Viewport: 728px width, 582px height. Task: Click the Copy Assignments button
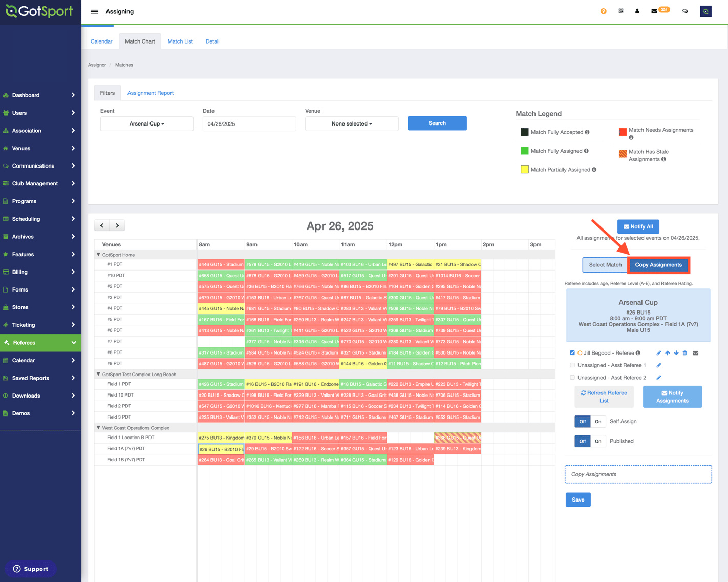[x=658, y=265]
